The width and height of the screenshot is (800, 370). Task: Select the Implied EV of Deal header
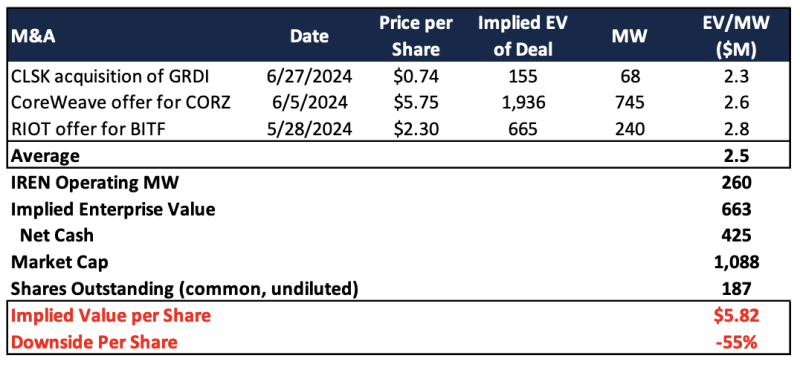pyautogui.click(x=522, y=37)
